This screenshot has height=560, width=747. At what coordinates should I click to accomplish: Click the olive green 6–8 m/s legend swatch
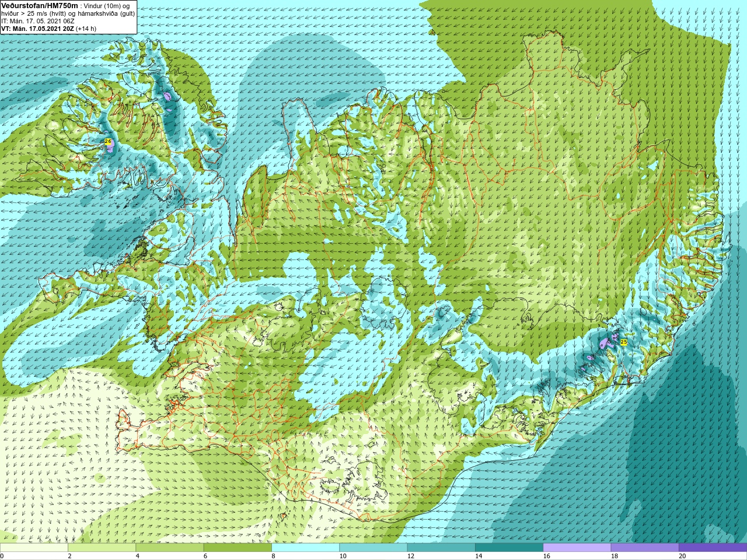[x=238, y=548]
